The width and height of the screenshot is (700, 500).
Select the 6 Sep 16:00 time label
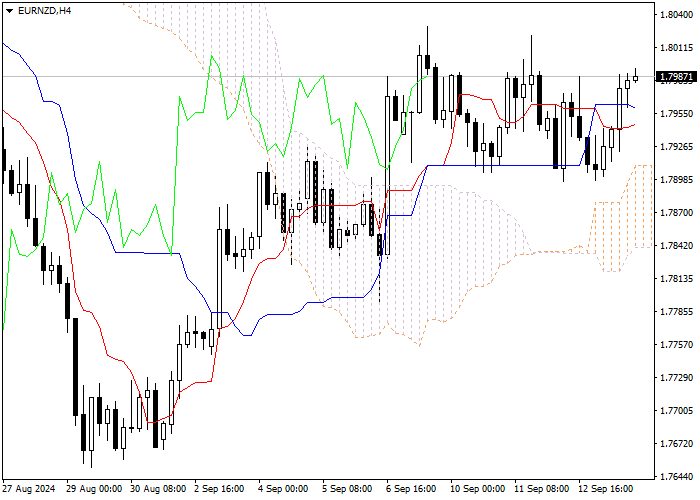click(x=412, y=489)
